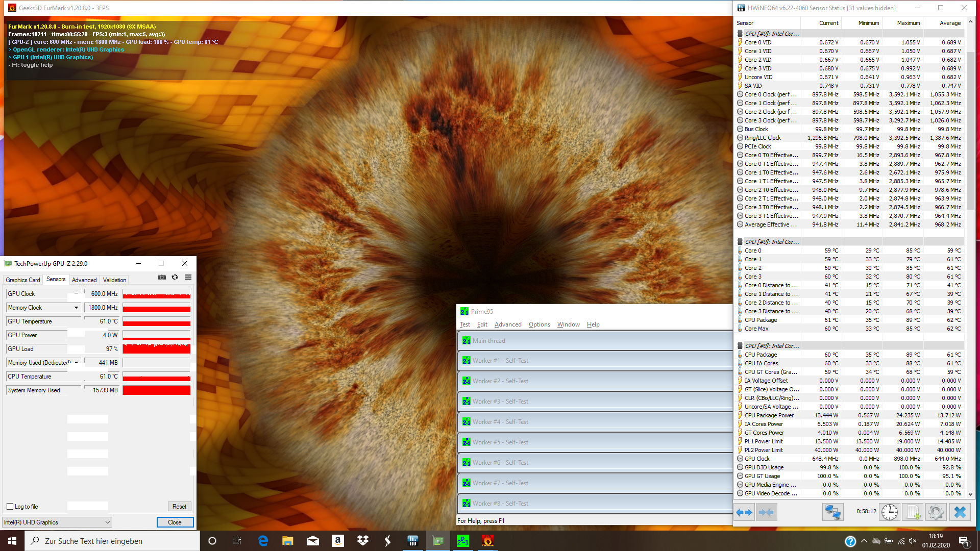Close HWiNFO sensors with blue X
The width and height of the screenshot is (980, 551).
point(960,512)
